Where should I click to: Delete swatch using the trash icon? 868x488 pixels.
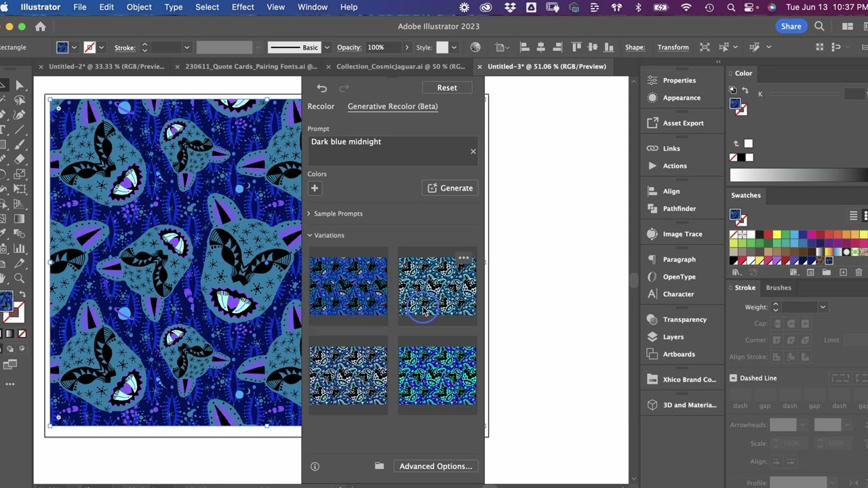859,272
